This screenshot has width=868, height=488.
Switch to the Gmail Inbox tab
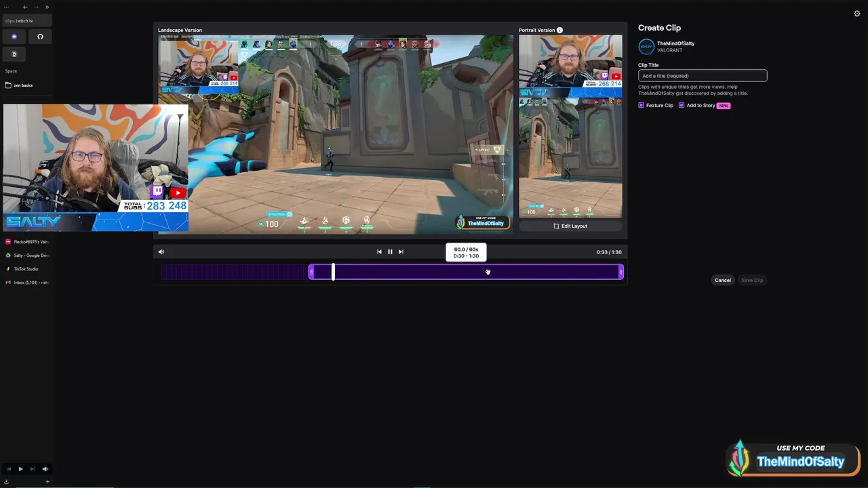pyautogui.click(x=27, y=283)
